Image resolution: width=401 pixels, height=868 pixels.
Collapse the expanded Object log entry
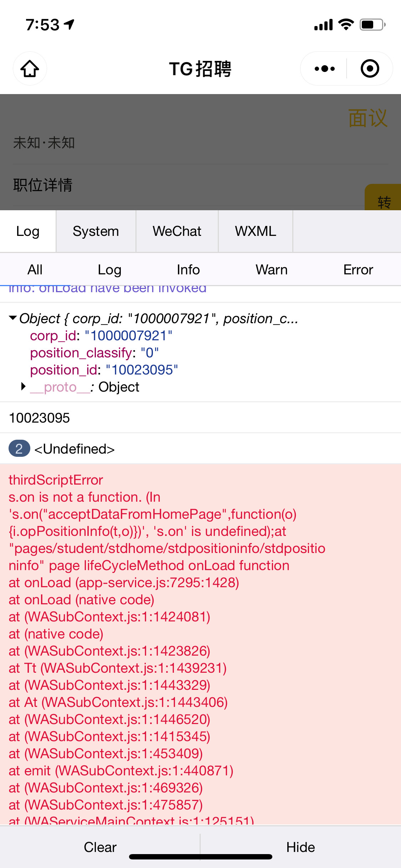(x=13, y=318)
